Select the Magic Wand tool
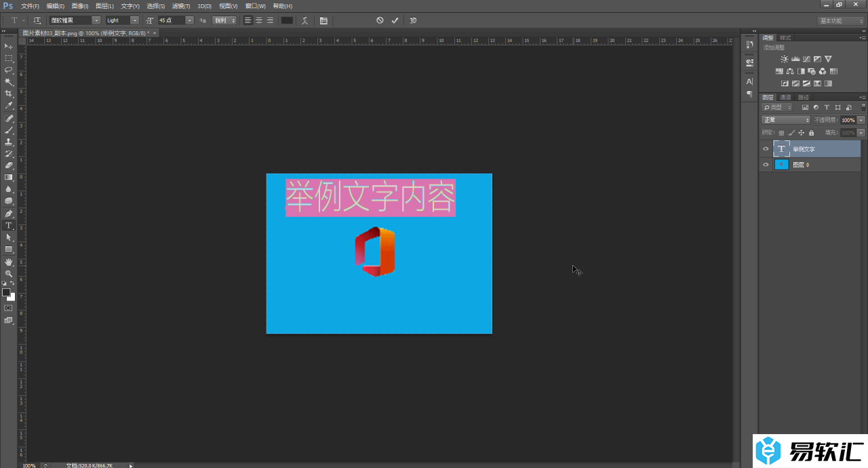The width and height of the screenshot is (868, 468). point(9,82)
